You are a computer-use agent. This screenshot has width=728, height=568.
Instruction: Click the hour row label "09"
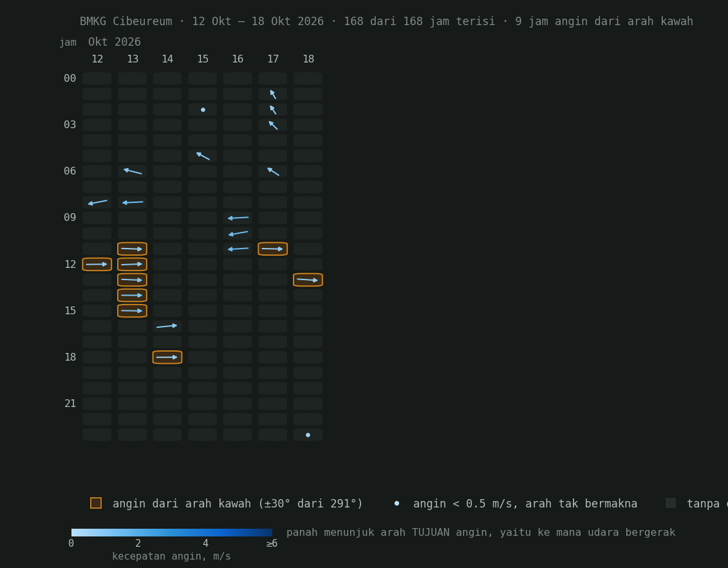tap(70, 218)
